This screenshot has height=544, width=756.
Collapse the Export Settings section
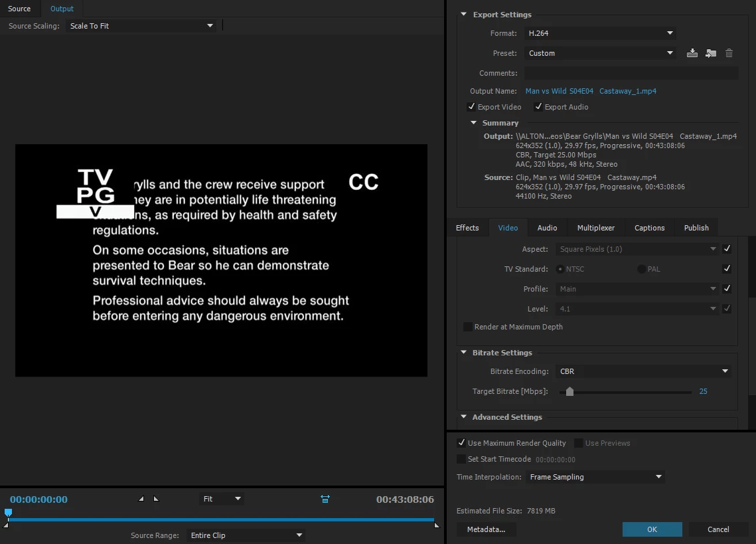pyautogui.click(x=463, y=15)
